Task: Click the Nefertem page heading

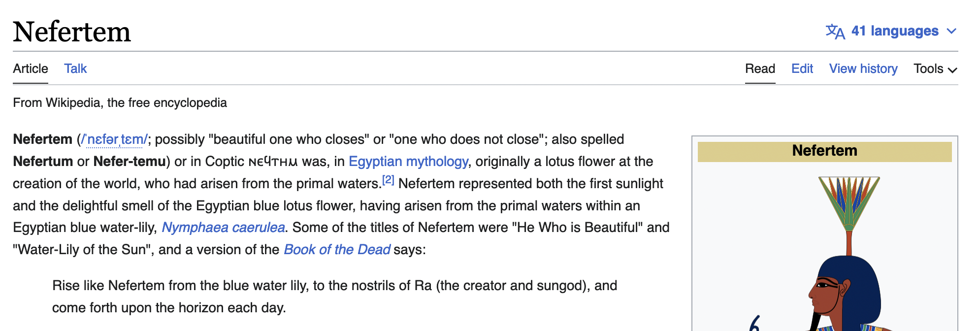Action: click(72, 32)
